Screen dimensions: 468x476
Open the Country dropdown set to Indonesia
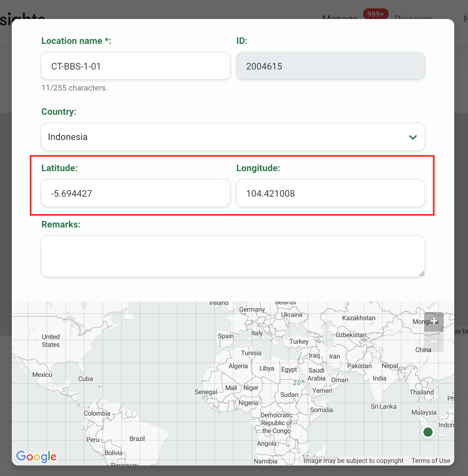[233, 137]
